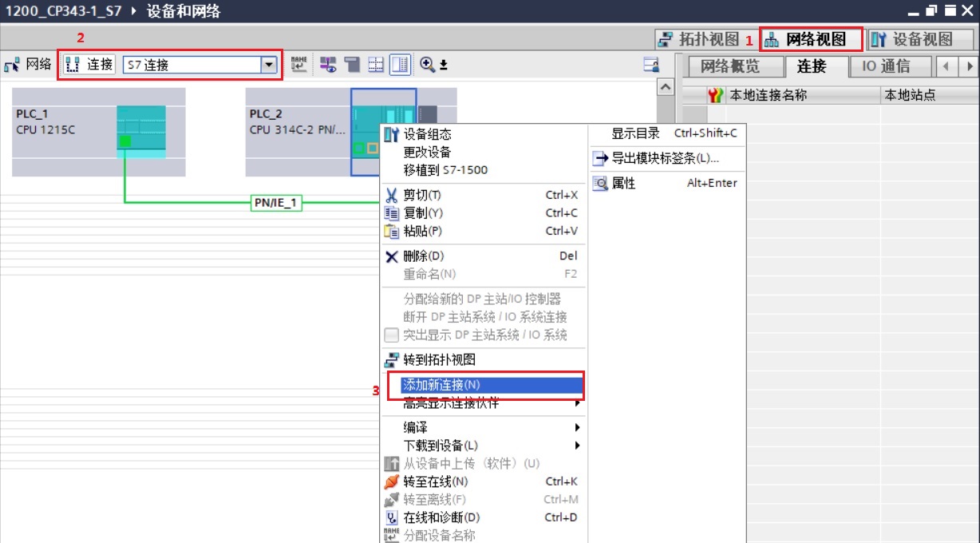
Task: Click the topology view icon in menu
Action: [x=391, y=360]
